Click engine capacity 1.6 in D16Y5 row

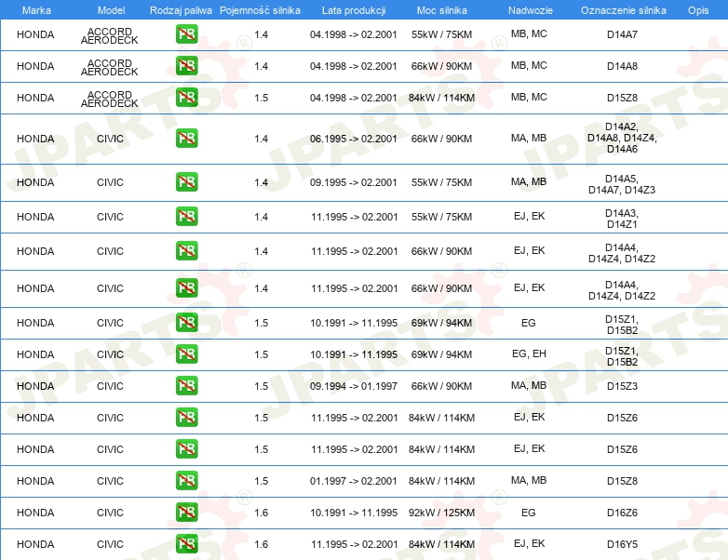[261, 544]
